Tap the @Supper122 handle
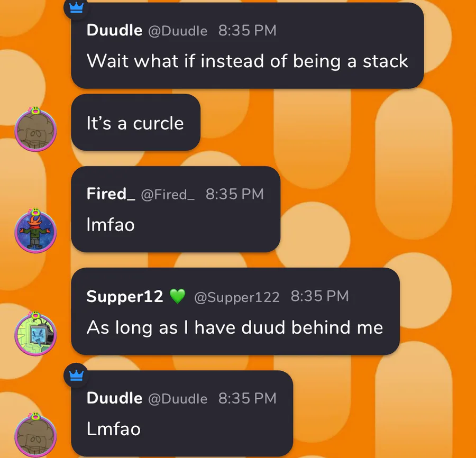The image size is (476, 458). click(x=237, y=297)
